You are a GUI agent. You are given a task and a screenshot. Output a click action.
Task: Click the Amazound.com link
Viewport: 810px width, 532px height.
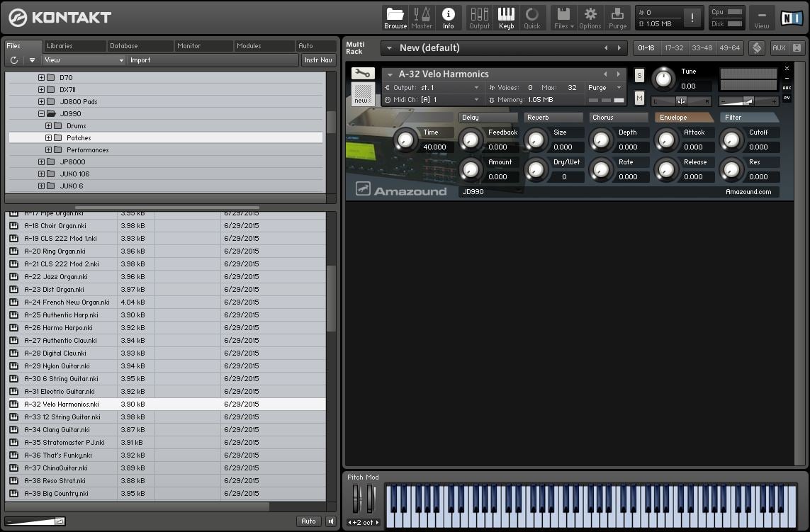748,192
